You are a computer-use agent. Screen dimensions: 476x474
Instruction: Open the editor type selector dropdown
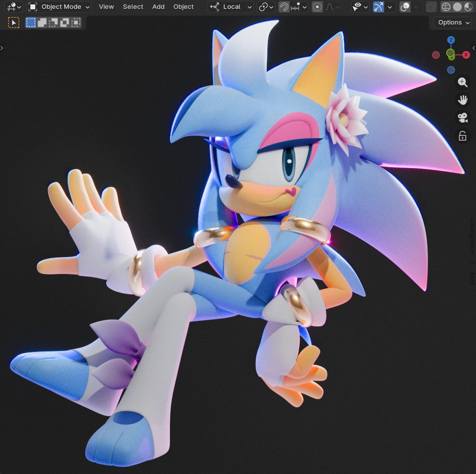(14, 7)
